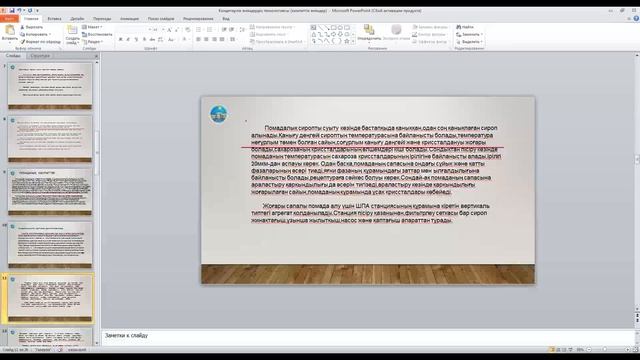Switch to the Рецензирование ribbon tab
Screen dimensions: 640x360
click(x=198, y=19)
